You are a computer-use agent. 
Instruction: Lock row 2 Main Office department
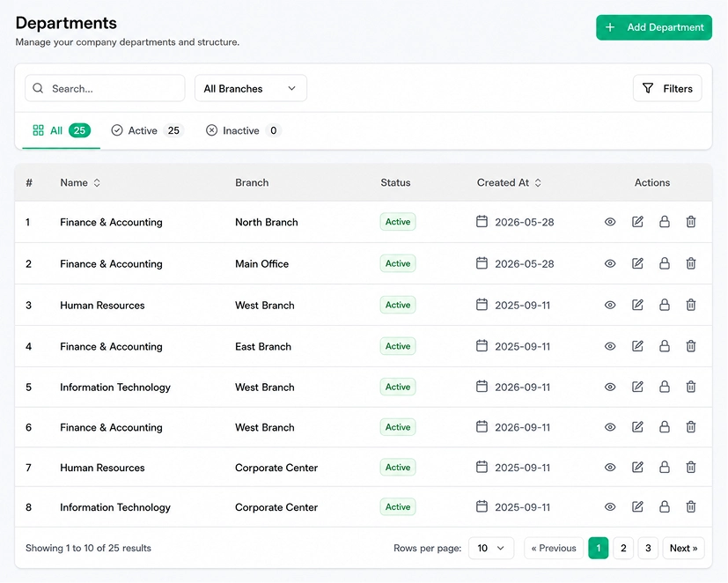coord(665,263)
